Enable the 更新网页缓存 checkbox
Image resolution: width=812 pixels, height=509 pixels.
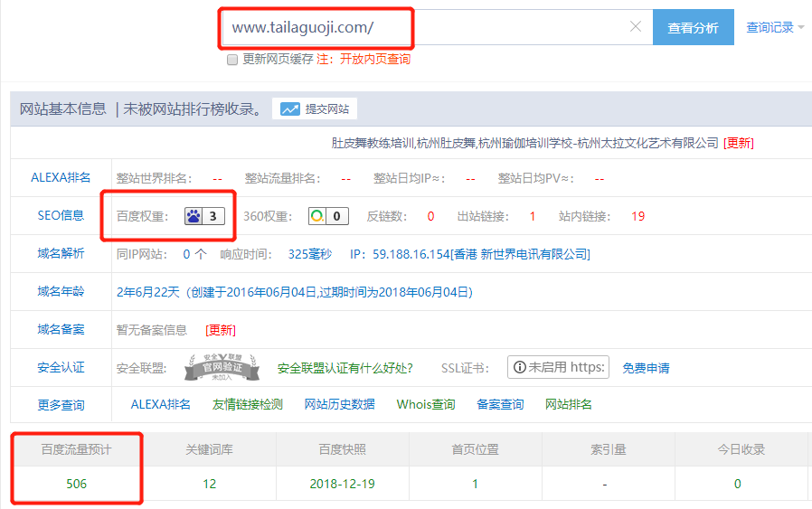click(232, 60)
